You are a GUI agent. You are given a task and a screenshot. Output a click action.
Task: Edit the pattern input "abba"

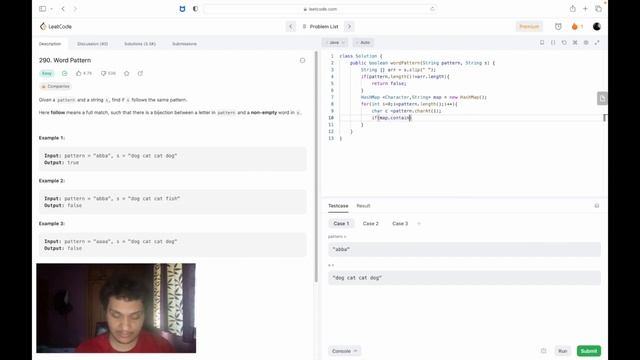click(464, 249)
